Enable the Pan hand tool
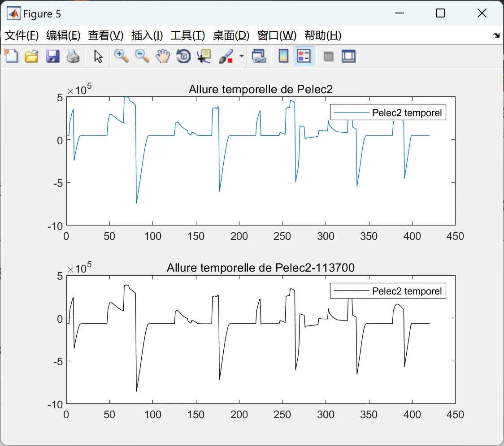 [163, 56]
